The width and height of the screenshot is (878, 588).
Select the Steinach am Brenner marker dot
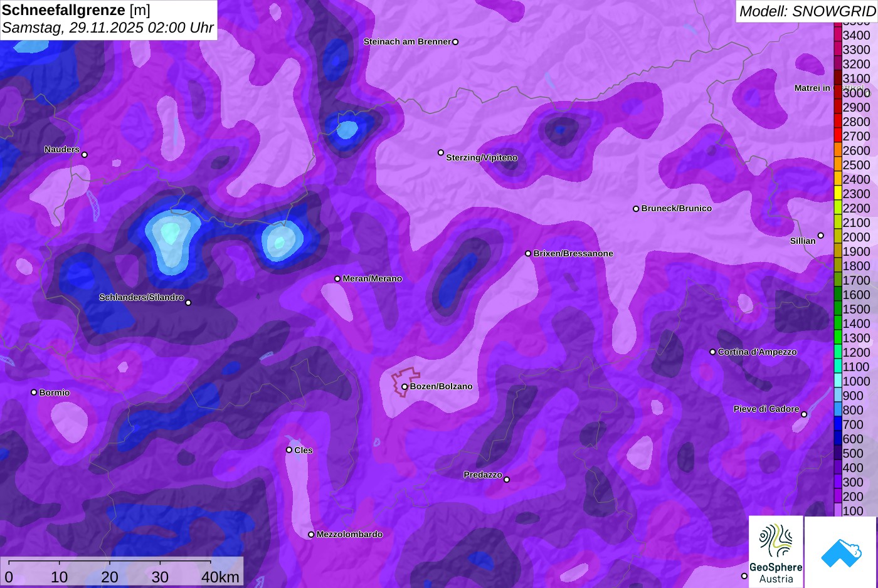tap(455, 42)
